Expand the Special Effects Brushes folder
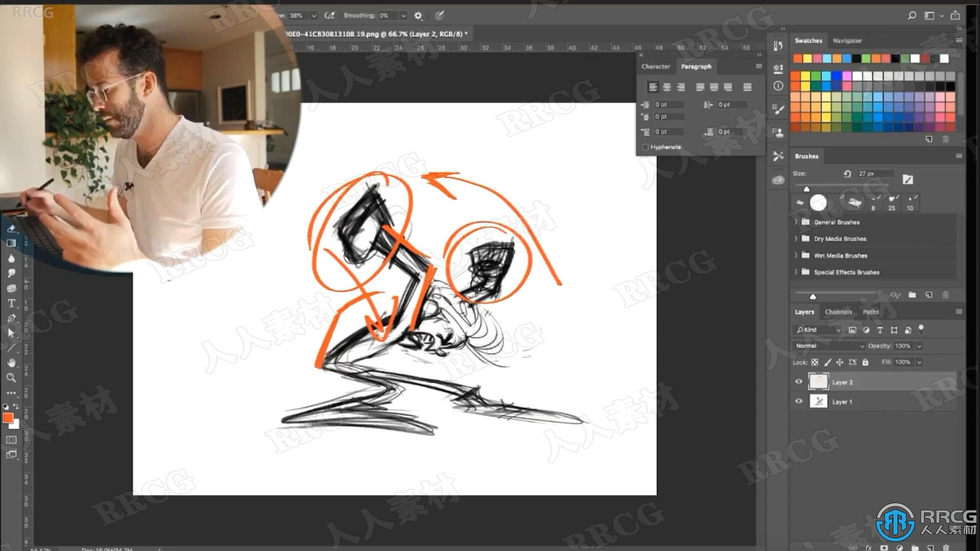Image resolution: width=980 pixels, height=551 pixels. tap(796, 272)
